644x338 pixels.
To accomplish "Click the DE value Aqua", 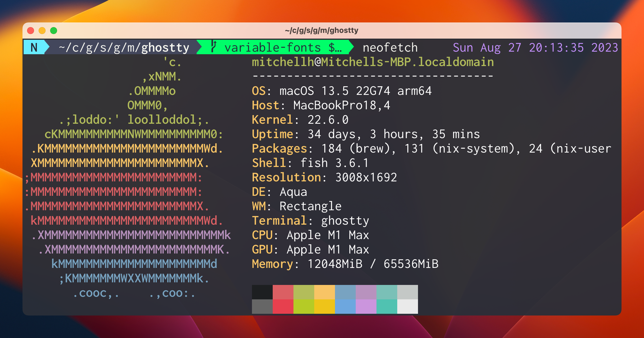I will pyautogui.click(x=293, y=192).
